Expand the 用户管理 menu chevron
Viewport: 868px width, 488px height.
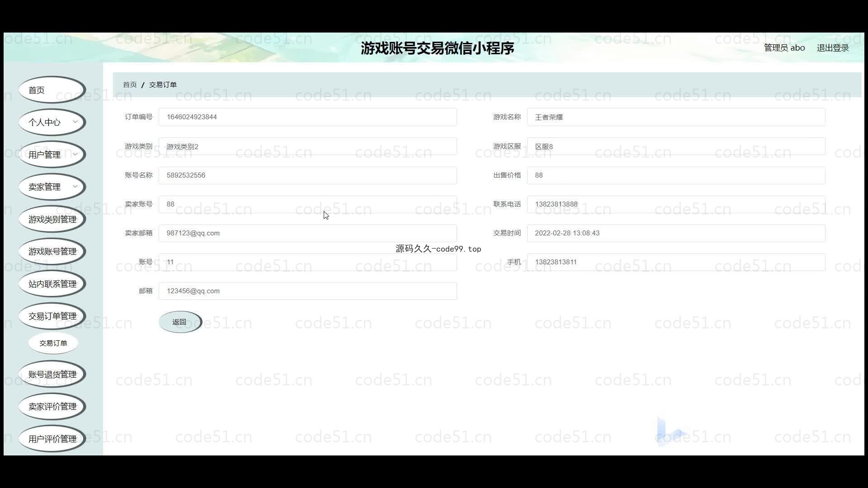pyautogui.click(x=75, y=155)
